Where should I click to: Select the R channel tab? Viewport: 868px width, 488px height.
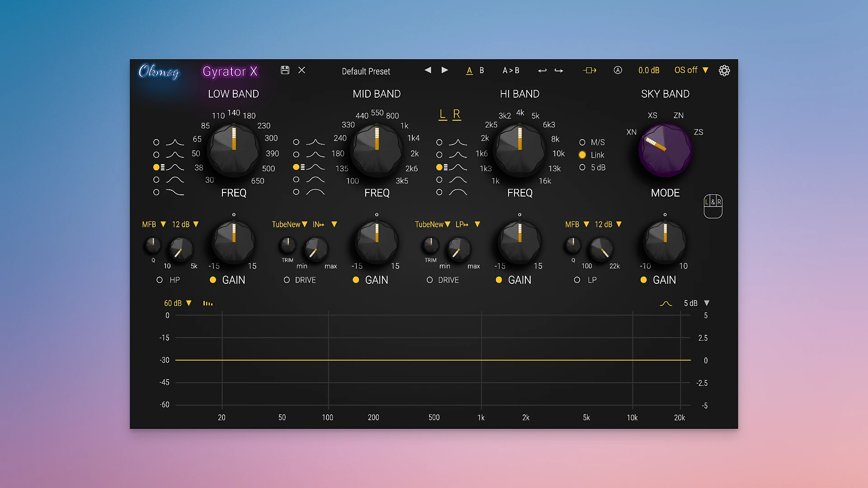click(x=457, y=114)
